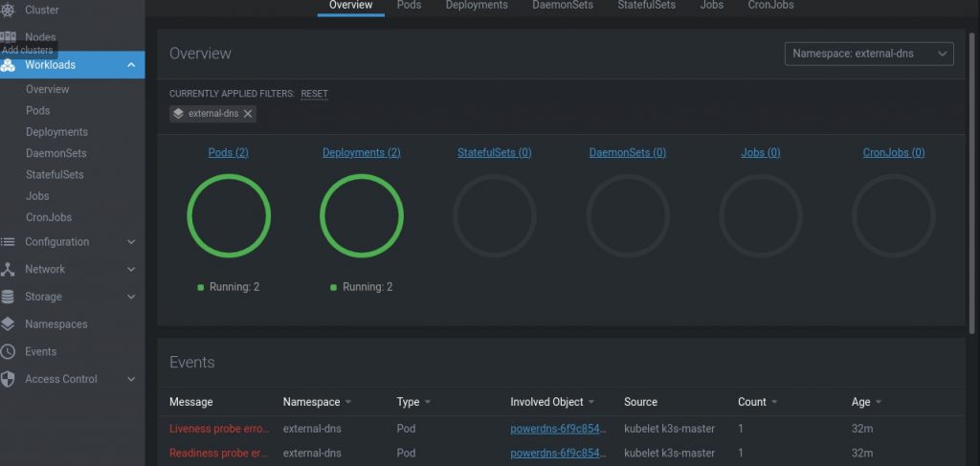The height and width of the screenshot is (466, 980).
Task: Switch to the StatefulSets tab
Action: tap(646, 6)
